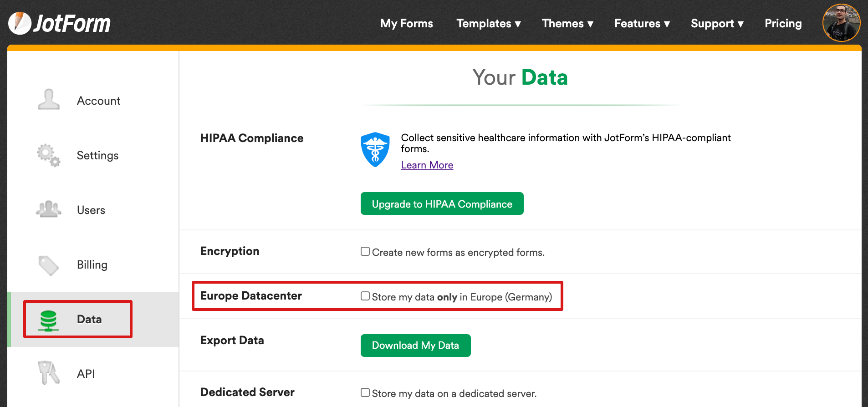Screen dimensions: 868x407
Task: Check Store my data only in Europe
Action: 365,296
